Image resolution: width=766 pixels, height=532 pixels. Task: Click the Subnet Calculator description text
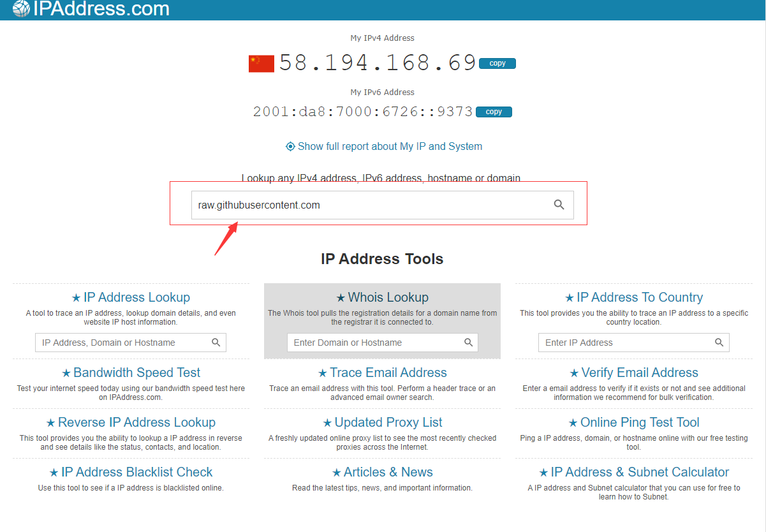click(633, 492)
